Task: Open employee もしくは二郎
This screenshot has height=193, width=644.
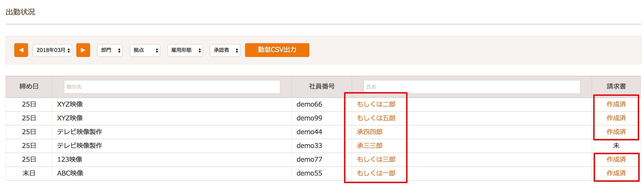Action: pyautogui.click(x=376, y=104)
